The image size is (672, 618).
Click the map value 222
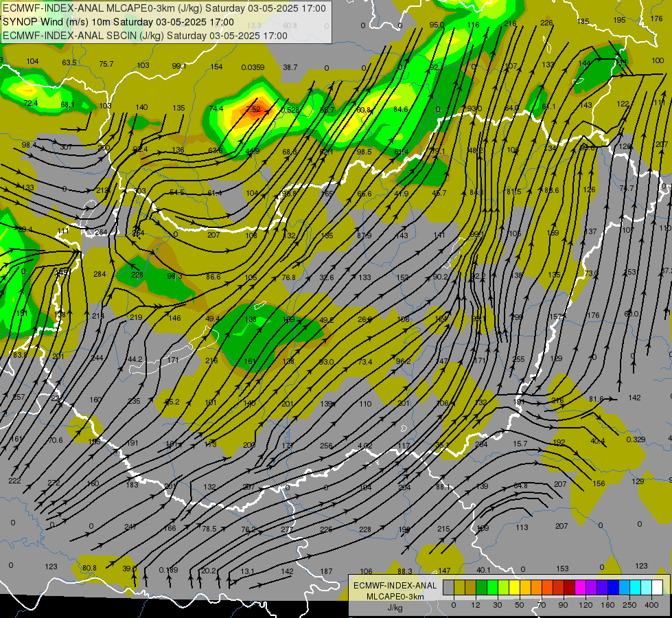click(x=14, y=481)
